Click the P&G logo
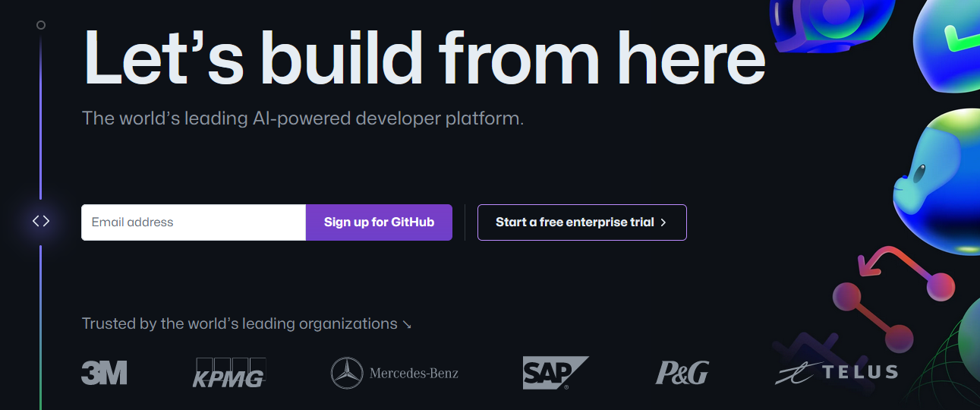980x410 pixels. pos(682,373)
